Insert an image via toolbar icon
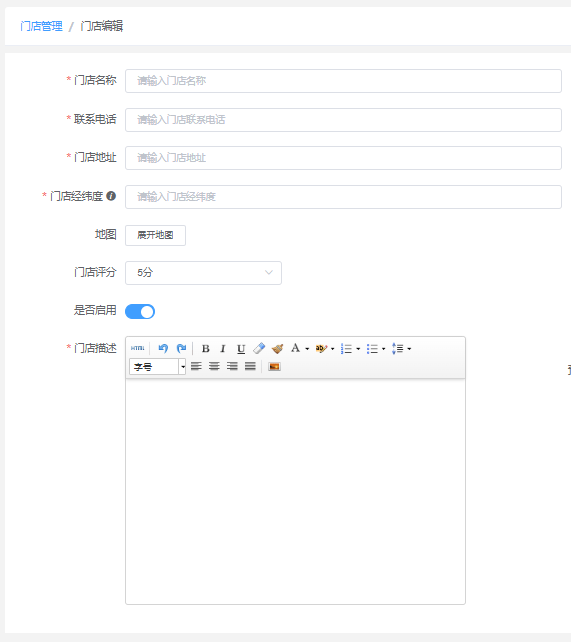This screenshot has width=571, height=642. click(x=274, y=366)
